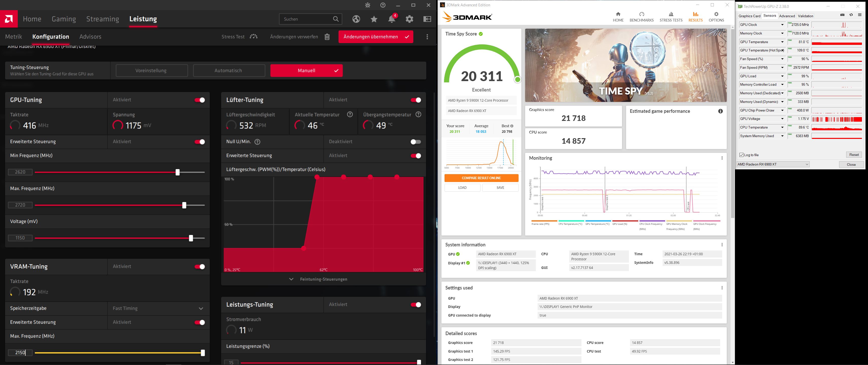
Task: Apply changes with Änderungen übernehmen button
Action: tap(375, 37)
